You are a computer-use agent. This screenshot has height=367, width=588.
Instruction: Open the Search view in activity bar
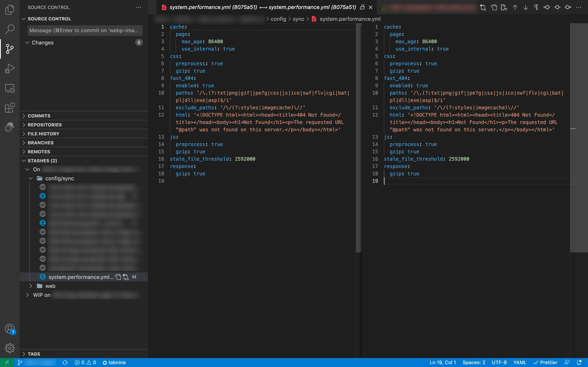10,29
